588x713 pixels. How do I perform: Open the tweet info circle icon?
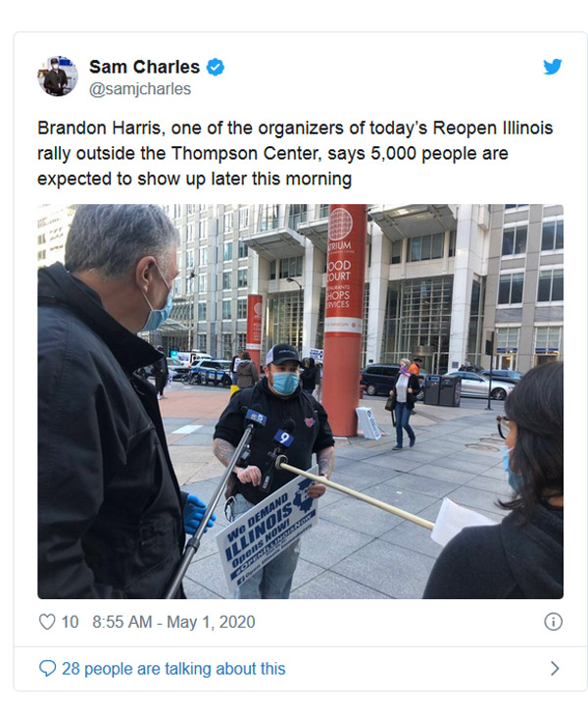click(553, 622)
